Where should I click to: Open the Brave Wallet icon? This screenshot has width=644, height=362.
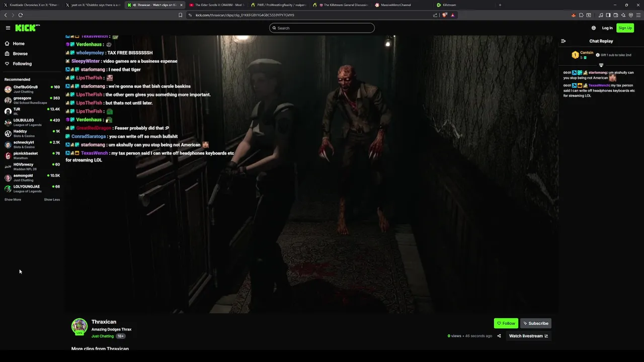[x=615, y=15]
